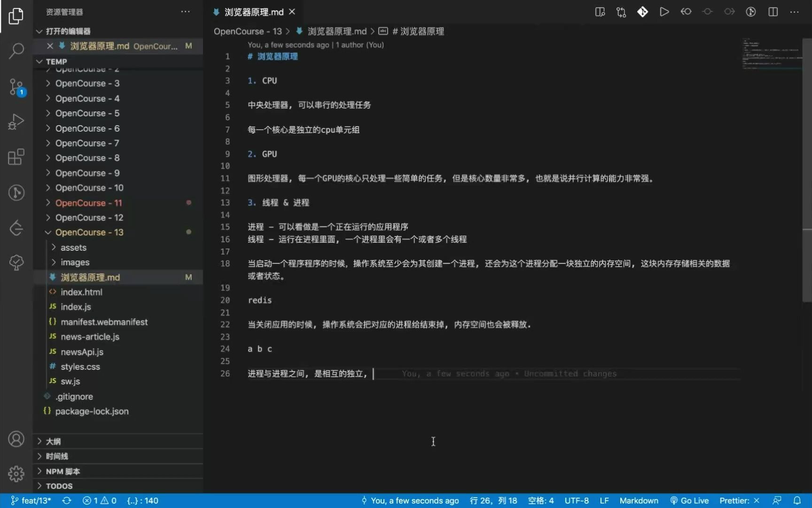Expand the NPM 脚本 panel
The width and height of the screenshot is (812, 508).
coord(117,471)
